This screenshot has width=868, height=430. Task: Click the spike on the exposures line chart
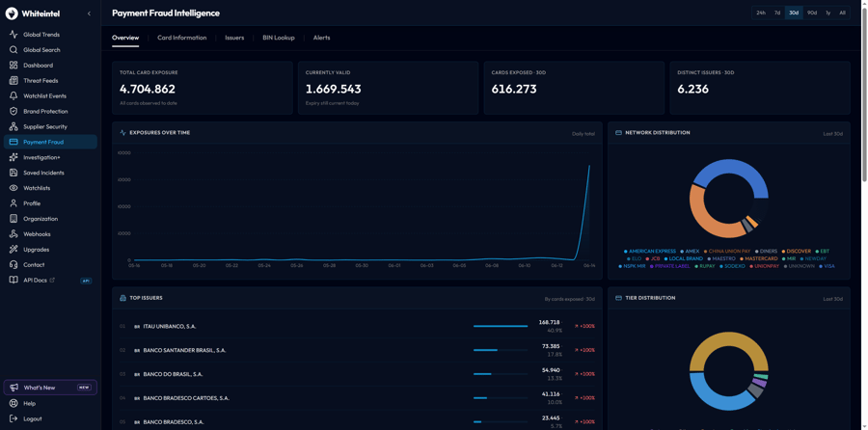589,166
